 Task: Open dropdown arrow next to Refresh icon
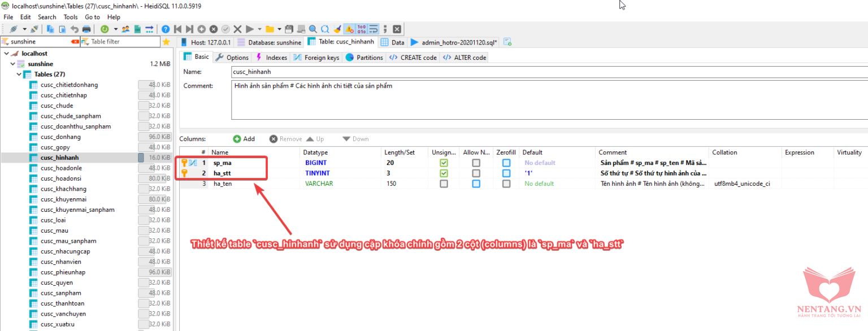coord(115,29)
